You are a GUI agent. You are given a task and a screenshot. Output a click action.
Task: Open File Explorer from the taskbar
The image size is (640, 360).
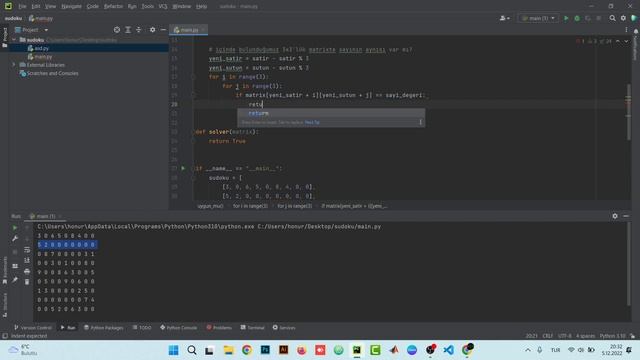[228, 350]
